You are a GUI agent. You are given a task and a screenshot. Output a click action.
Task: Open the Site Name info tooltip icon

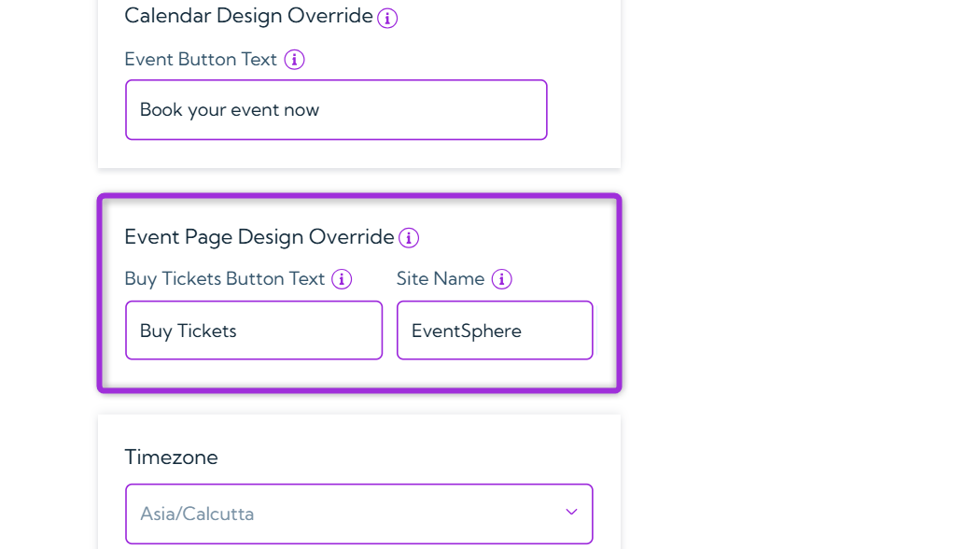pos(501,278)
